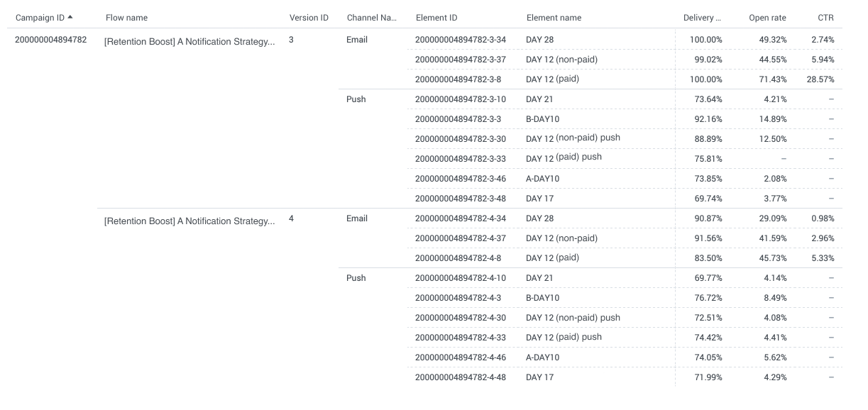Open the version 4 Retention Boost flow name
This screenshot has width=868, height=410.
189,221
